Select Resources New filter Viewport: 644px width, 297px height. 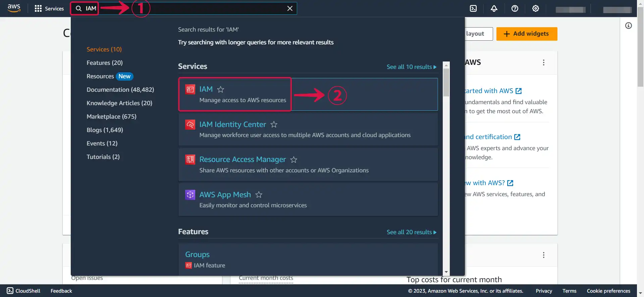[110, 76]
